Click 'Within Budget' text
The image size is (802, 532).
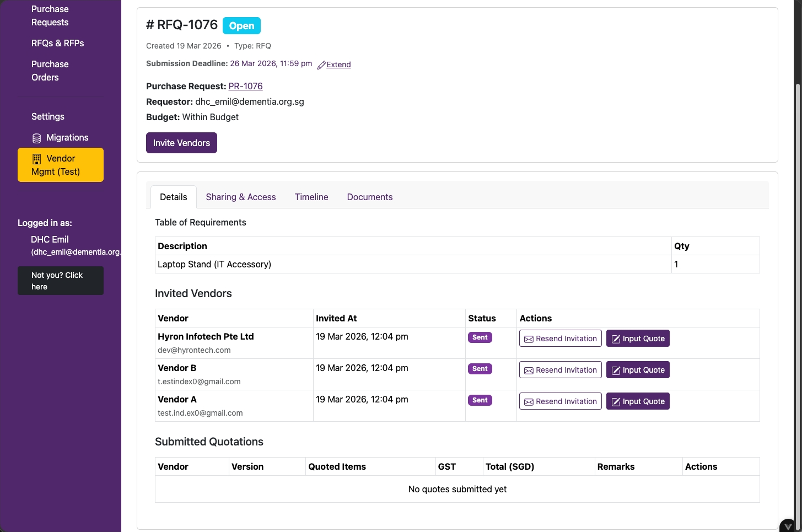tap(211, 117)
